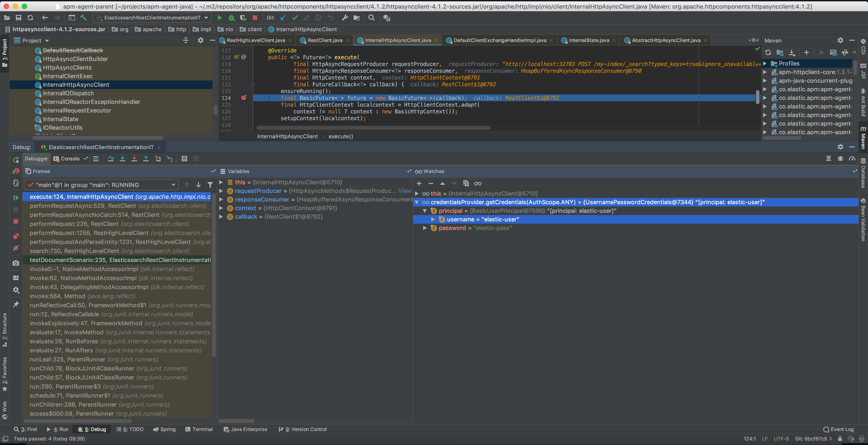Screen dimensions: 868x445
Task: Open the Evaluate Expression calculator icon
Action: [x=184, y=159]
